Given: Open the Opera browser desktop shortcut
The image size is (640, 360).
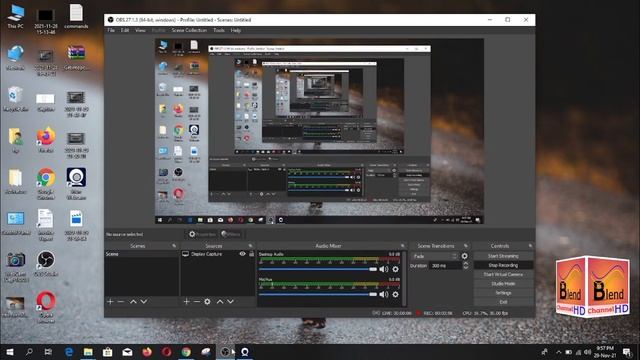Looking at the screenshot, I should [x=46, y=307].
